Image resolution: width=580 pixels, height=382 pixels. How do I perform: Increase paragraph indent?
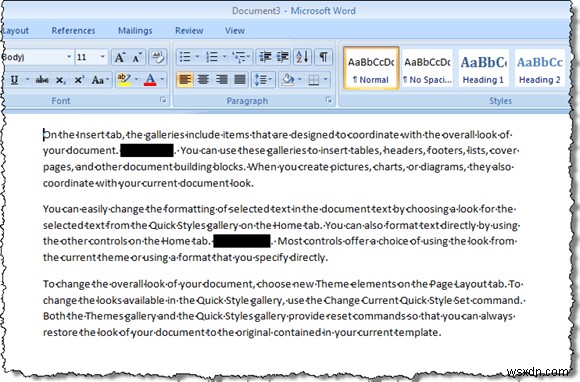[283, 57]
